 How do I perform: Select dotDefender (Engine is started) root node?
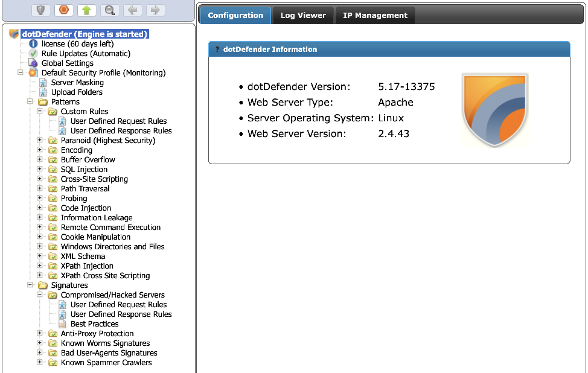[x=85, y=34]
